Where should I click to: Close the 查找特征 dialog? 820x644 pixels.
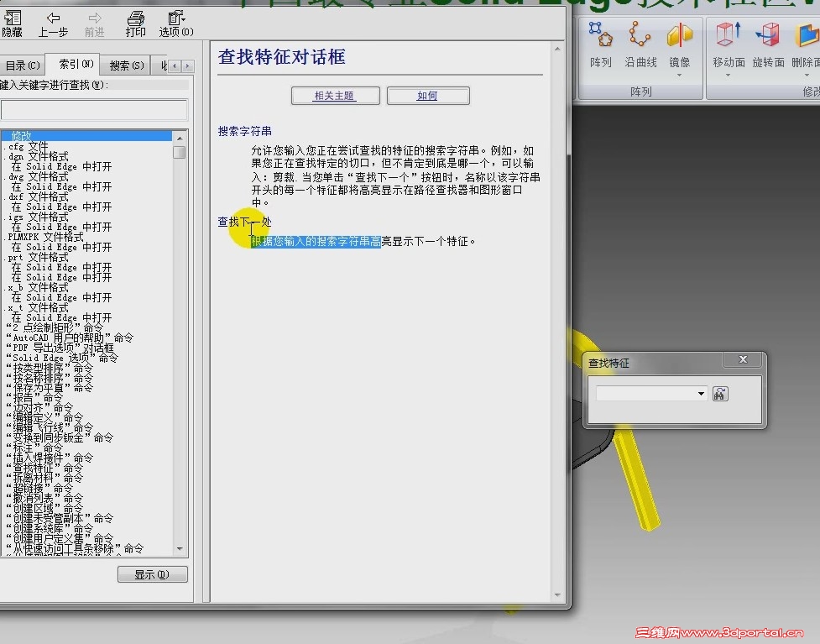pyautogui.click(x=743, y=359)
